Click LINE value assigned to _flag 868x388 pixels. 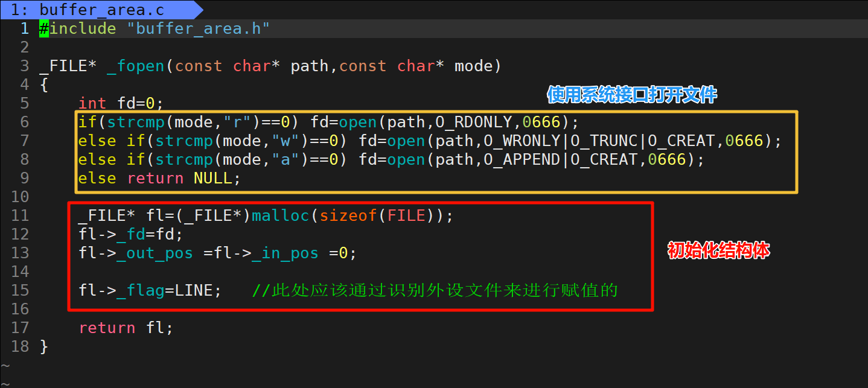pos(193,290)
